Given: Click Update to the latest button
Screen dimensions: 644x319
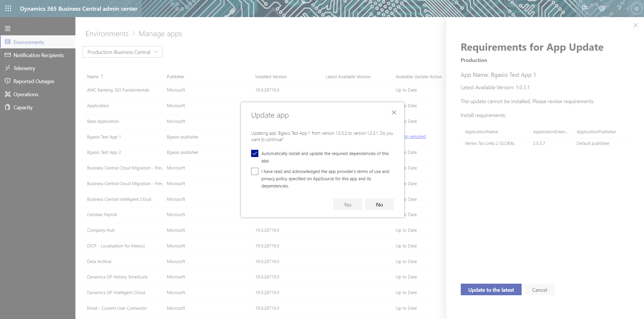Looking at the screenshot, I should pos(491,290).
